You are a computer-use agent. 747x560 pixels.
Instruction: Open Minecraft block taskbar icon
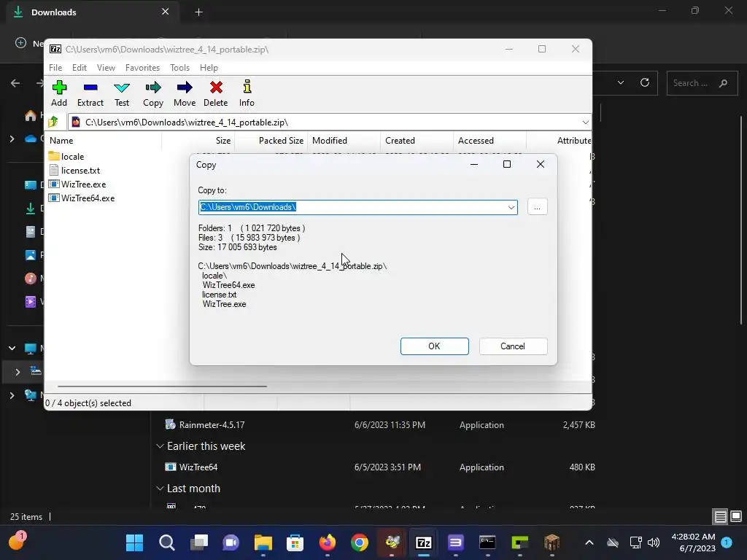[x=551, y=542]
